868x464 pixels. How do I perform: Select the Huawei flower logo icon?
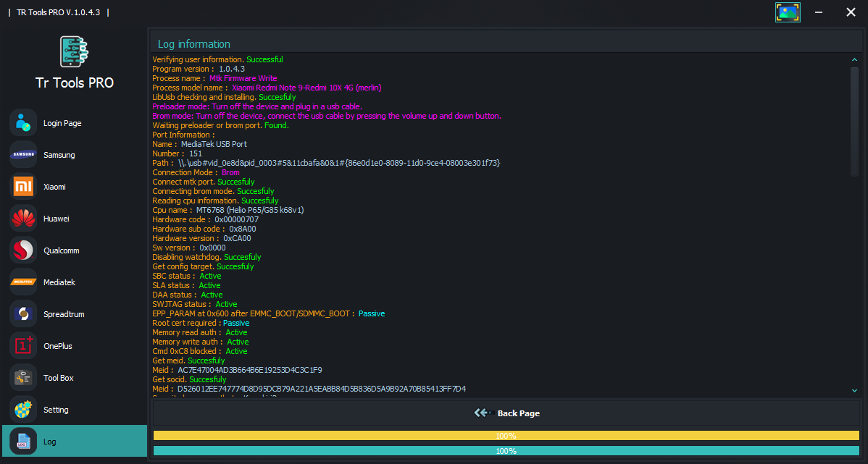pyautogui.click(x=23, y=219)
